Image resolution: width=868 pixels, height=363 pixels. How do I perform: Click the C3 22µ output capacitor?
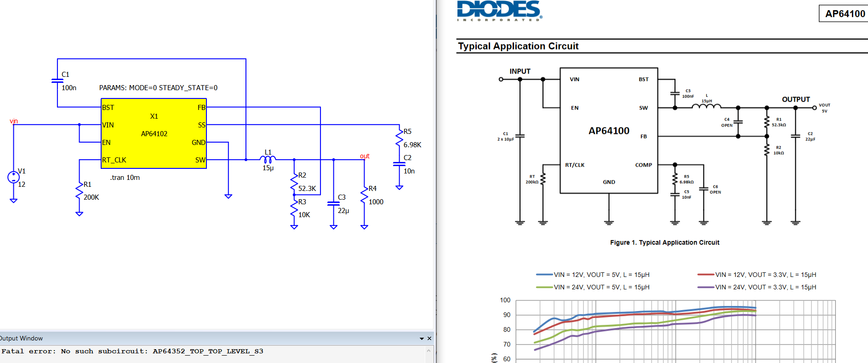click(x=333, y=203)
